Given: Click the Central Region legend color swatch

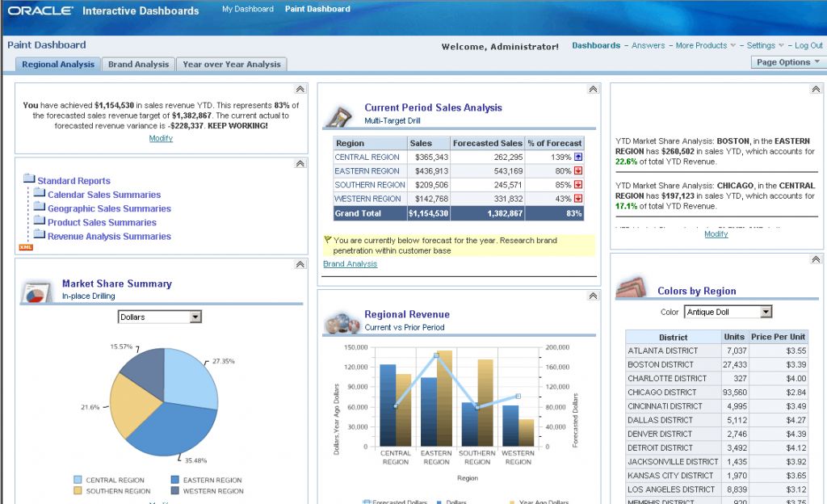Looking at the screenshot, I should tap(78, 480).
